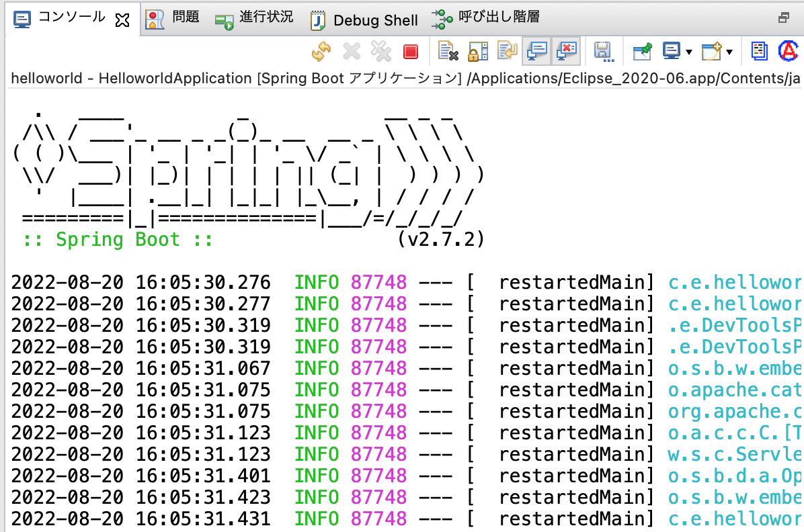
Task: Click the red Terminate button
Action: click(410, 52)
